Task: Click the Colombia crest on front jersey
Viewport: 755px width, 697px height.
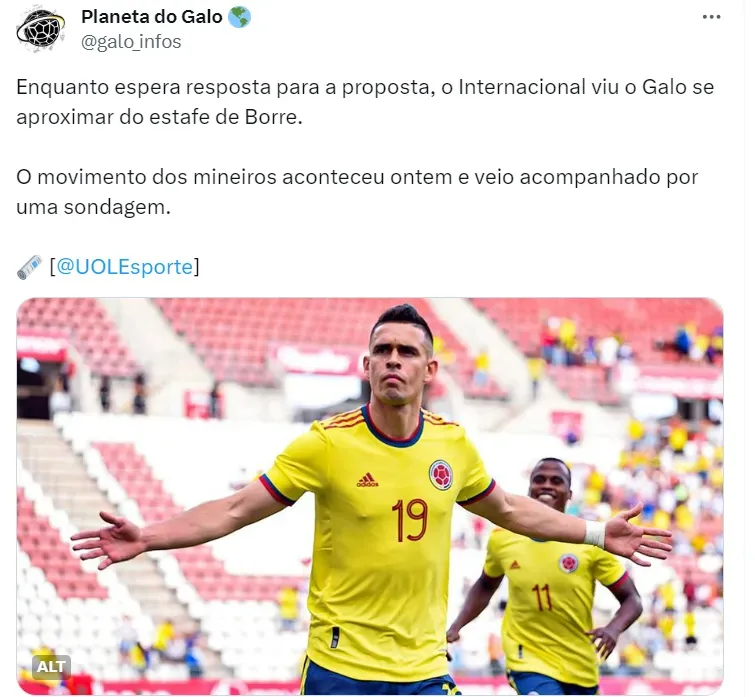Action: point(441,475)
